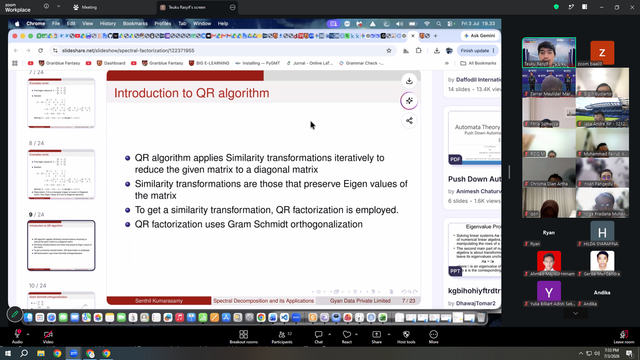Open Chrome Bookmarks menu
The width and height of the screenshot is (640, 360).
point(135,24)
